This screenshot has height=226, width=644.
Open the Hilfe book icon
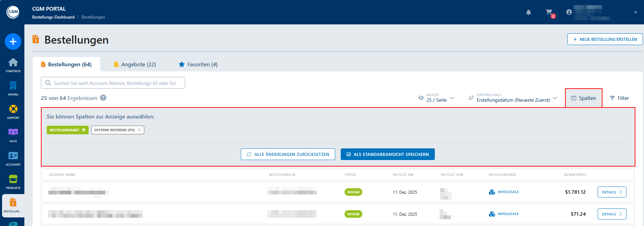point(13,135)
